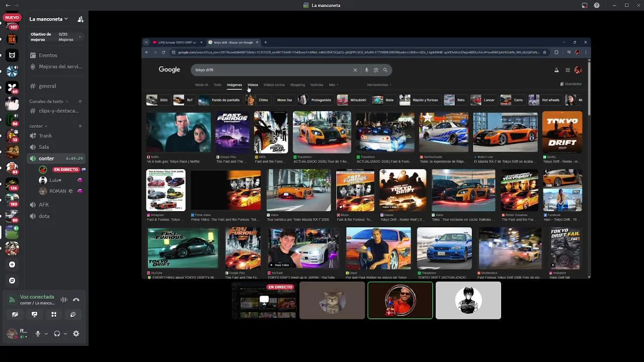Screen dimensions: 644x362
Task: Open headphone output options arrow
Action: pos(65,333)
